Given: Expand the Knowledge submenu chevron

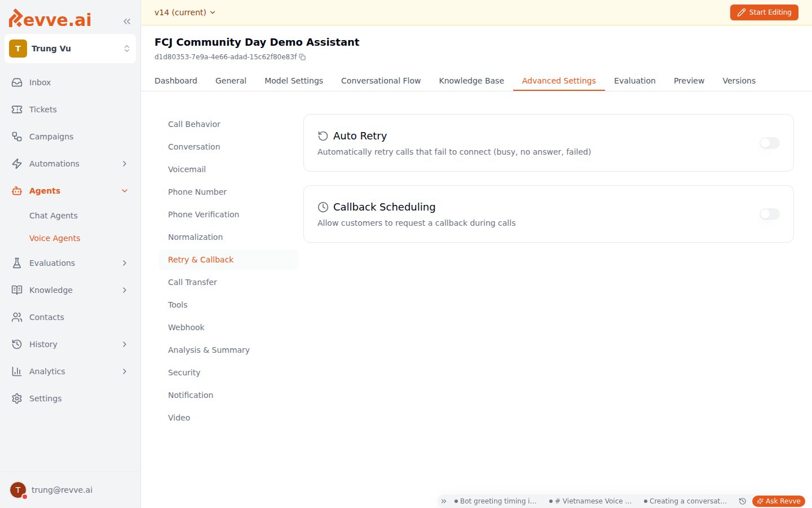Looking at the screenshot, I should (x=125, y=290).
